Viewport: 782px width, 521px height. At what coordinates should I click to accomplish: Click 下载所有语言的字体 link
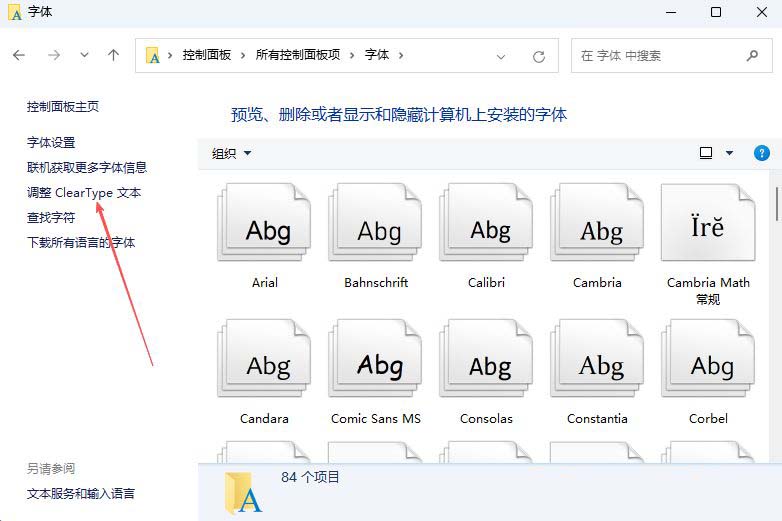(81, 242)
